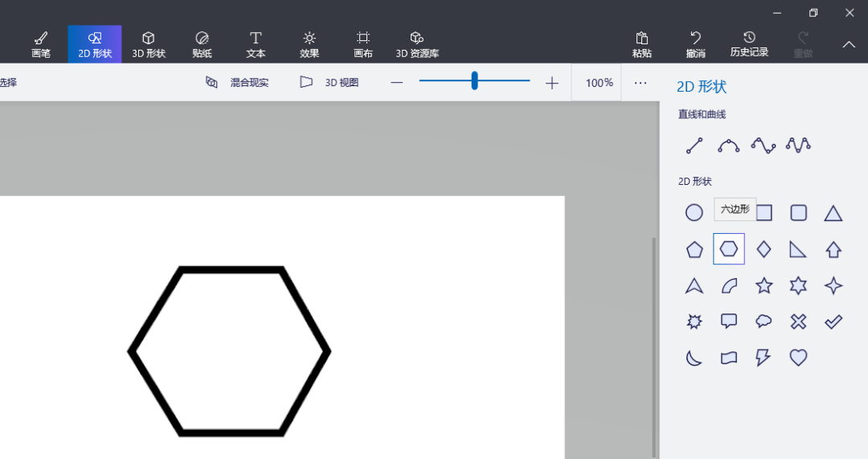
Task: Toggle 混合现实 mixed reality mode
Action: (x=237, y=83)
